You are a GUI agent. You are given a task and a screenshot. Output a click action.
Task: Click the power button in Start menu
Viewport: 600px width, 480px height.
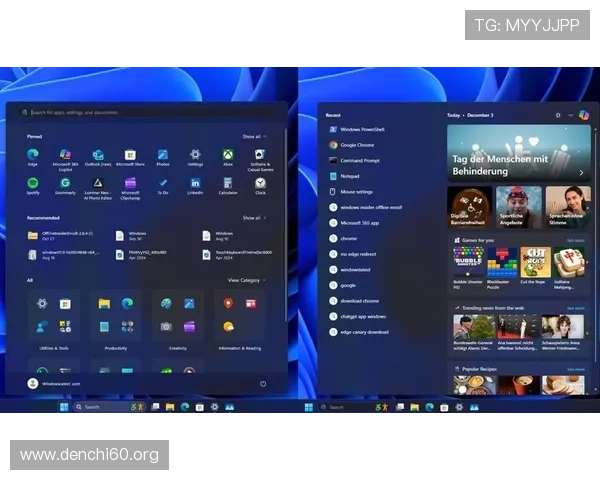[x=263, y=383]
